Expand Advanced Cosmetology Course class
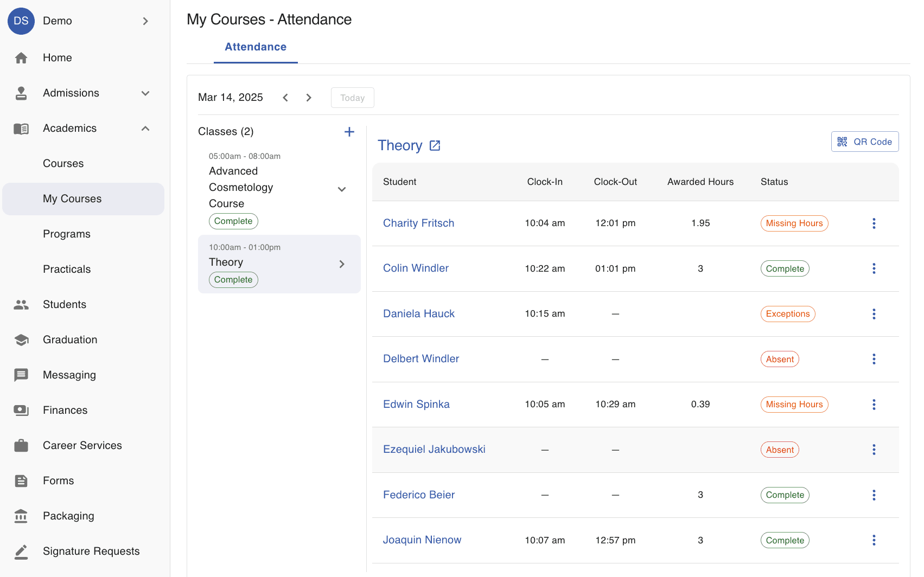 point(342,189)
